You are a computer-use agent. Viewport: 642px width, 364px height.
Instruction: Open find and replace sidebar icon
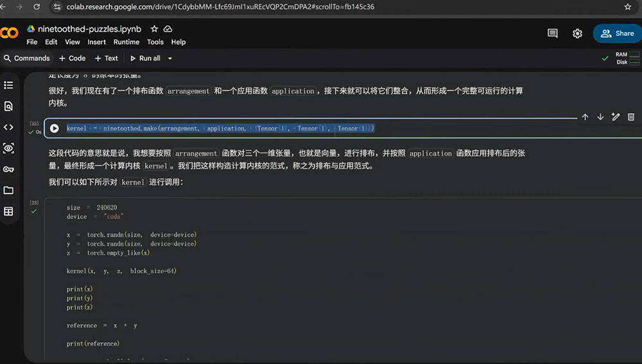[x=8, y=107]
